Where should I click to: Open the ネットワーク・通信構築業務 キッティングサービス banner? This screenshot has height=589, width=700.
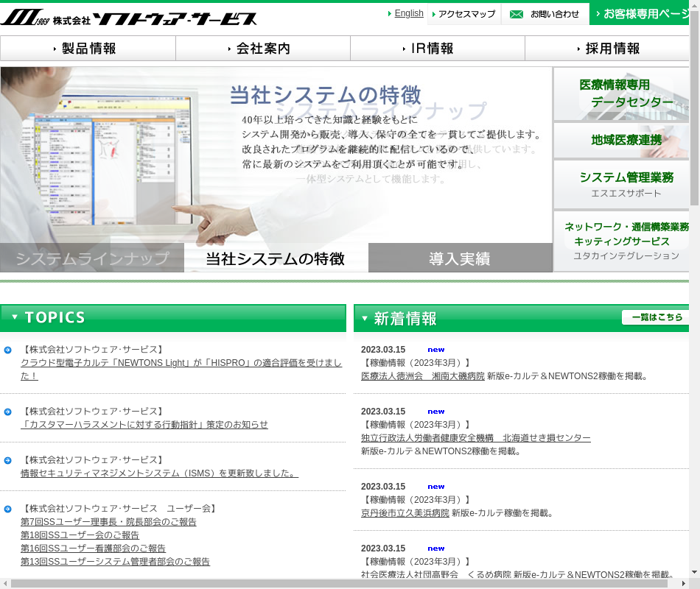pos(621,241)
